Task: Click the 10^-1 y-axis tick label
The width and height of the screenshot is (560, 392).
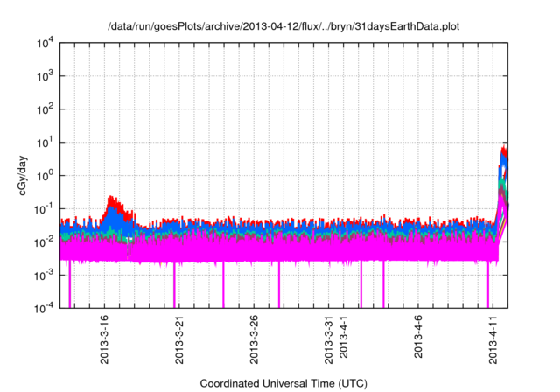Action: (44, 209)
